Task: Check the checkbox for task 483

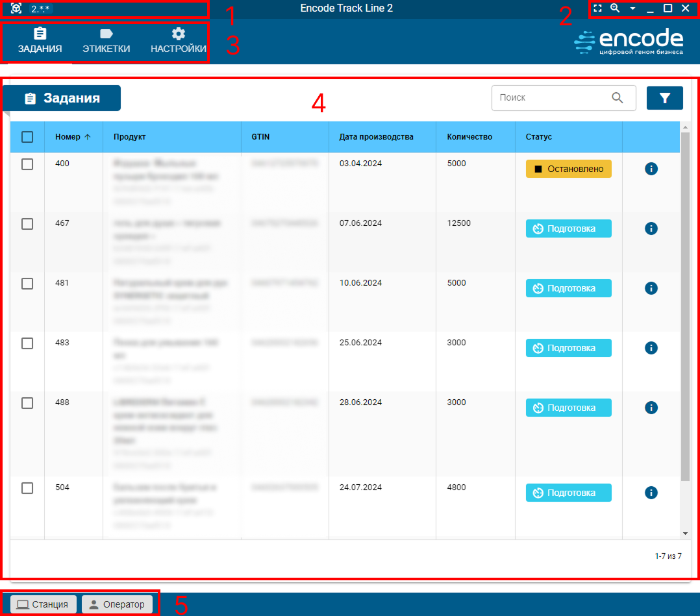Action: (x=27, y=343)
